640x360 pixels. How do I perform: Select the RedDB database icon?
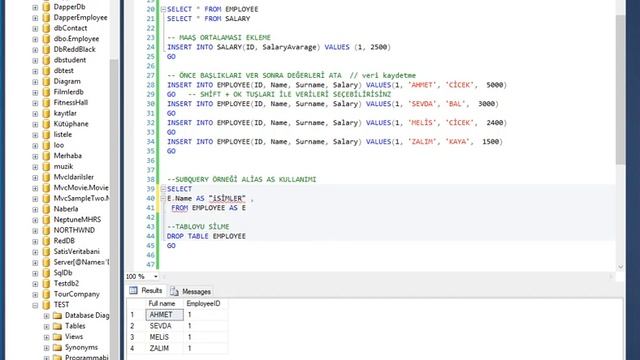[46, 241]
